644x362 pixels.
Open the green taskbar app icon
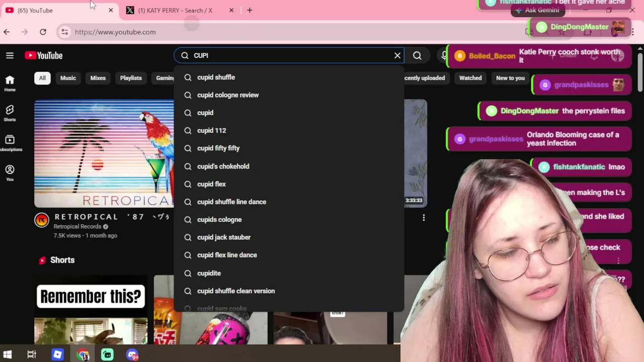(107, 355)
